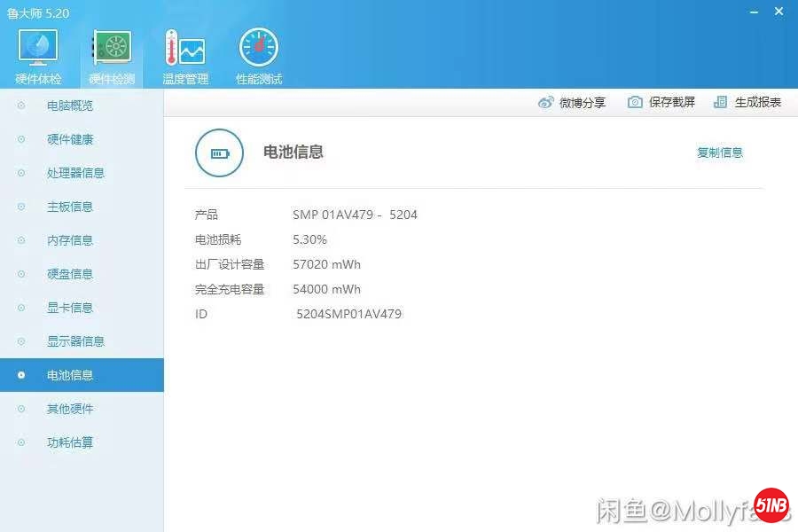
Task: View monitor details in 显示器信息
Action: (75, 341)
